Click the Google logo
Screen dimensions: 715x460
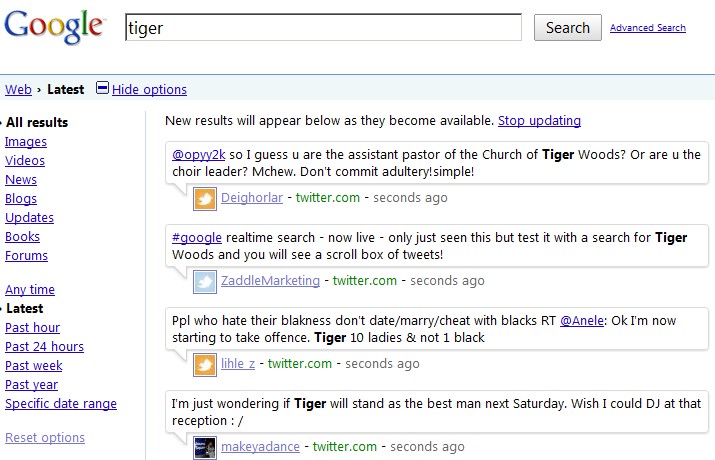[x=54, y=26]
